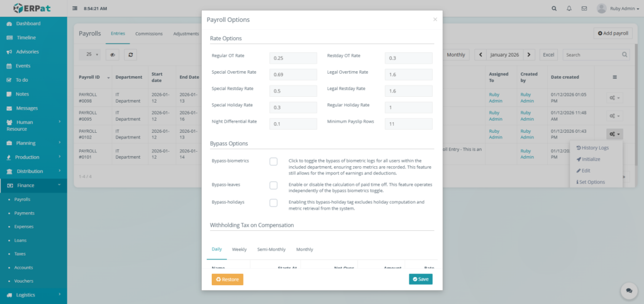Click the Restore button
This screenshot has height=304, width=644.
tap(228, 279)
